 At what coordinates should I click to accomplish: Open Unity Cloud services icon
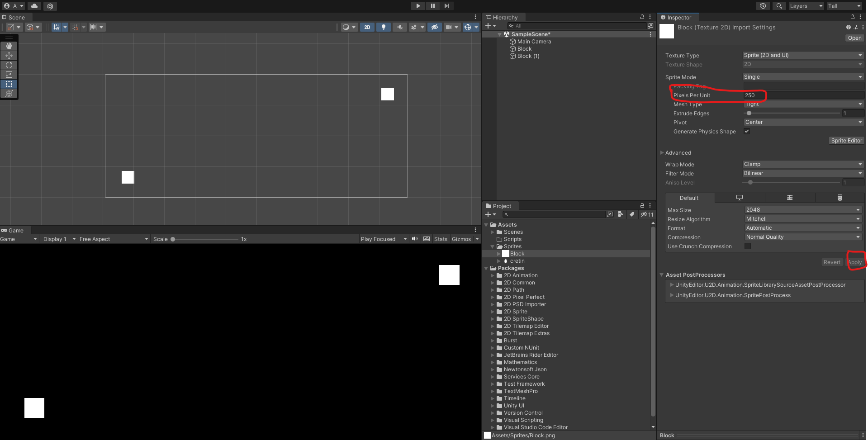[34, 6]
